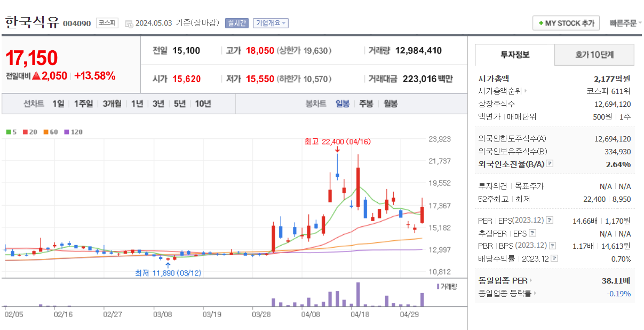Switch to the 호가10단계 tab
Image resolution: width=644 pixels, height=330 pixels.
[x=594, y=54]
